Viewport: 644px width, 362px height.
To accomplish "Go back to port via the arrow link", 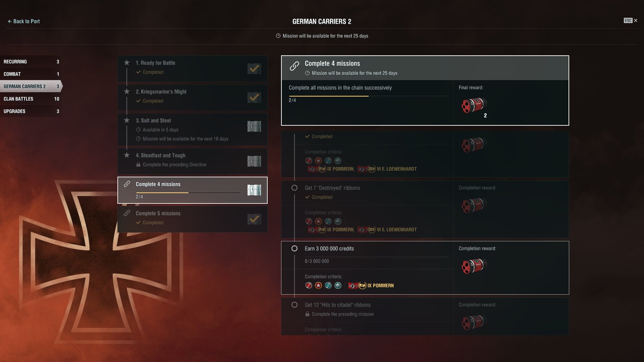I will point(23,21).
